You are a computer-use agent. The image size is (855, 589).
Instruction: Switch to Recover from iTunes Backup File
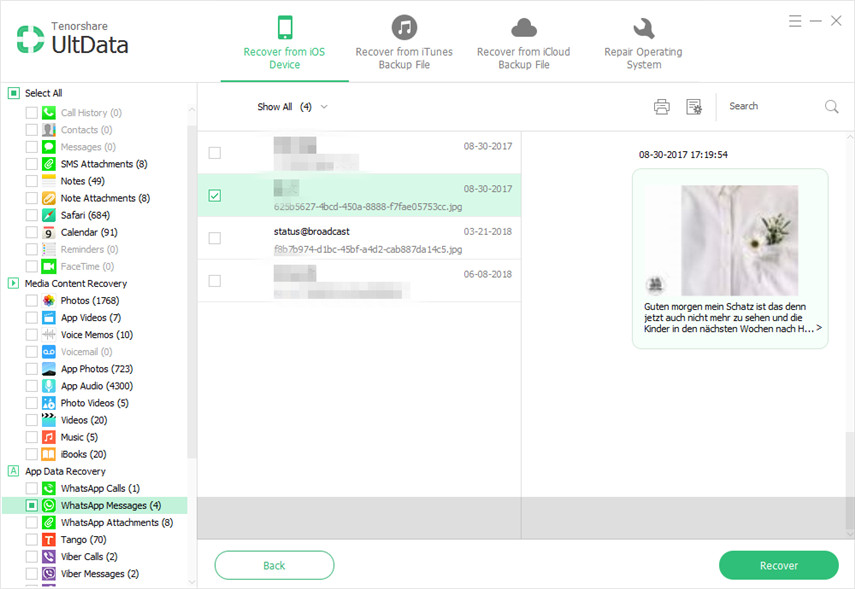404,43
